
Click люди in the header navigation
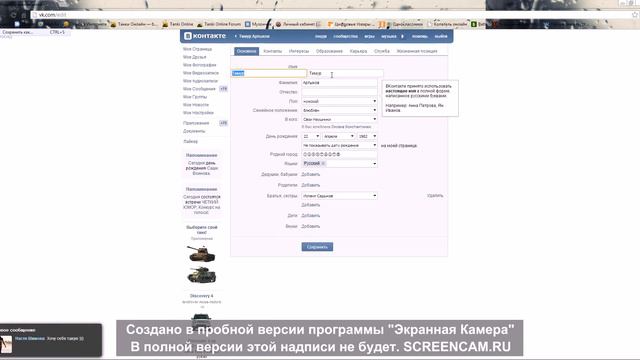coord(321,36)
